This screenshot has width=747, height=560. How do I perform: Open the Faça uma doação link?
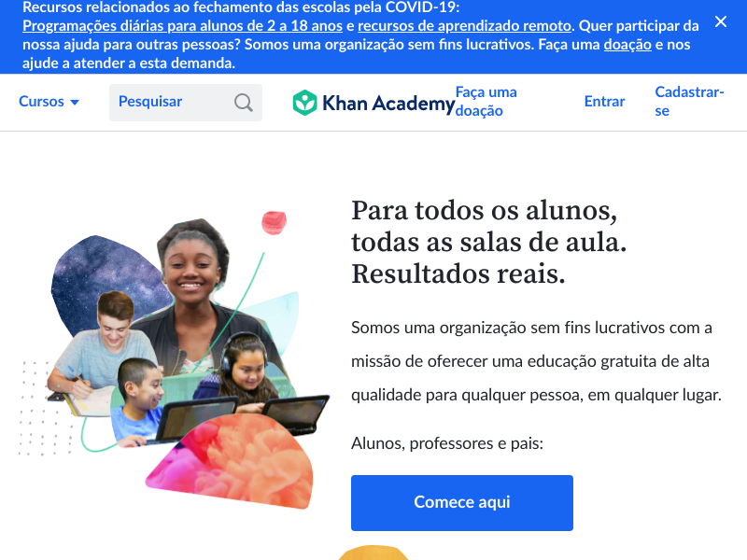pos(486,102)
